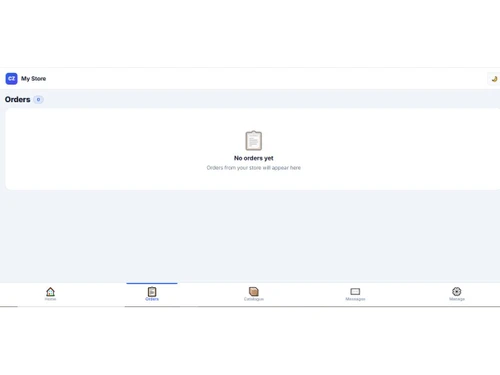Go to the Manage tab
Image resolution: width=500 pixels, height=375 pixels.
[x=457, y=294]
